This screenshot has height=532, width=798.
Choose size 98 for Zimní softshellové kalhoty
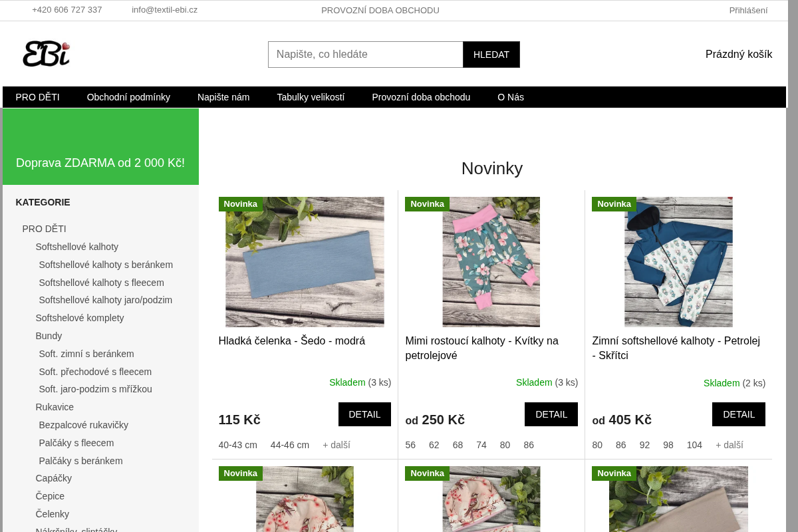pos(668,446)
